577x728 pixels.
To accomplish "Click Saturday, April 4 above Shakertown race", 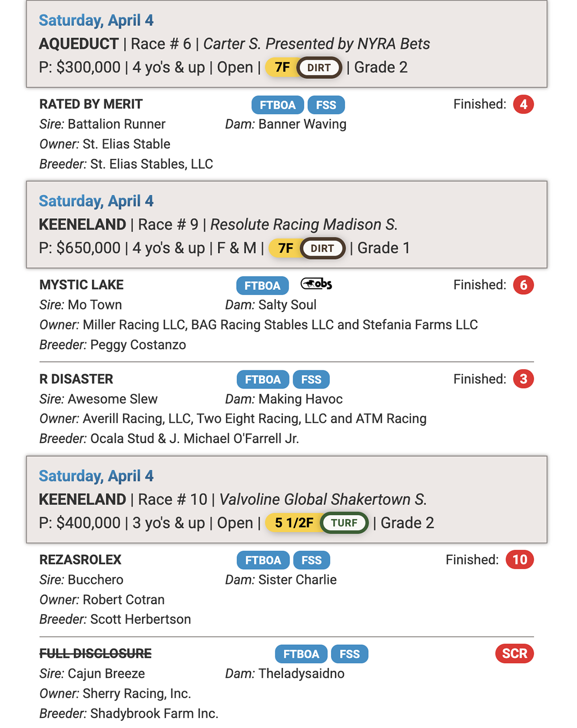I will [96, 476].
